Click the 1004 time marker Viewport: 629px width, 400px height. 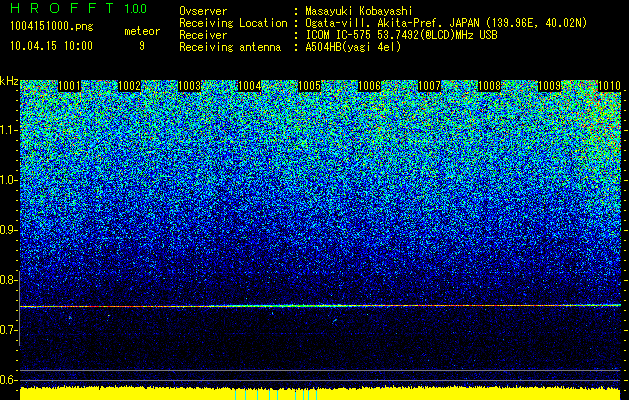pyautogui.click(x=250, y=86)
